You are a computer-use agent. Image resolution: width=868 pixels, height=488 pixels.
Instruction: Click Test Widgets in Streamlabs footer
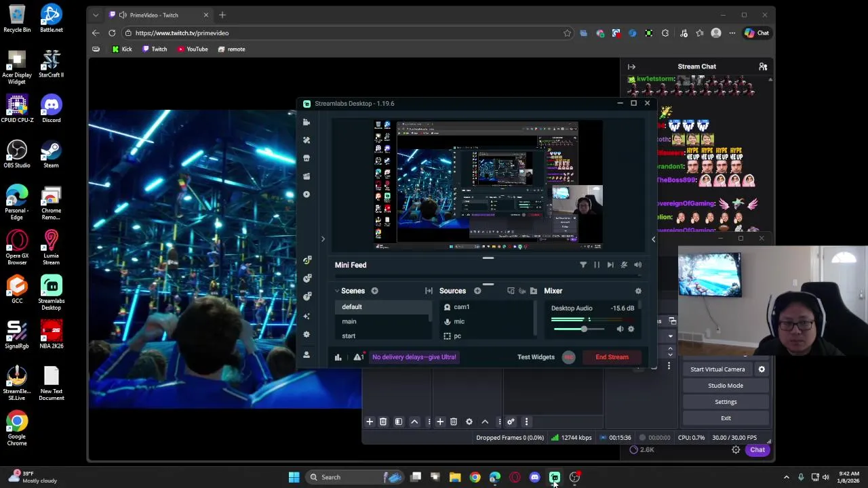(x=536, y=357)
